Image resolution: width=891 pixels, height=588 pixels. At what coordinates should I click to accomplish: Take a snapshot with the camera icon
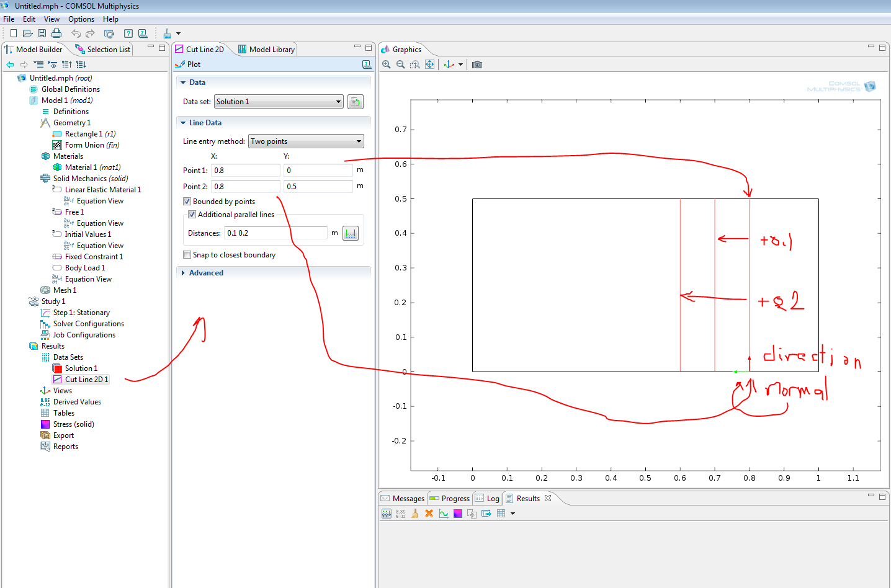pyautogui.click(x=477, y=65)
